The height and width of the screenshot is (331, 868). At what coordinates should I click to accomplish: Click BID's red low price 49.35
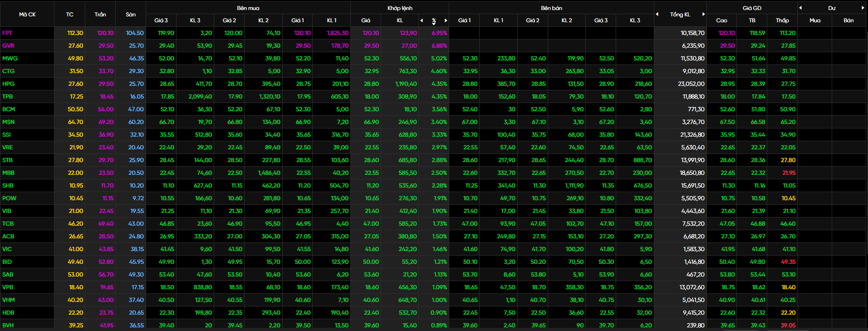point(788,262)
